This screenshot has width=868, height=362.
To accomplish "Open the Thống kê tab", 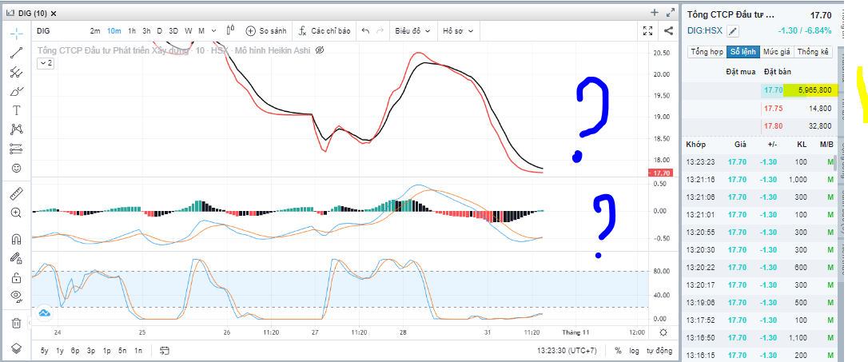I will (814, 52).
